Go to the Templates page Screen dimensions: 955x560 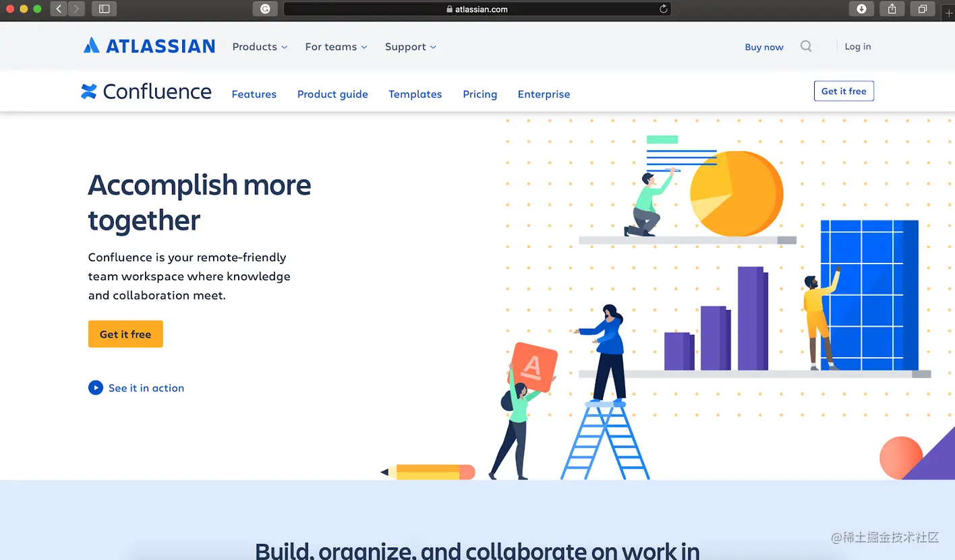click(415, 94)
